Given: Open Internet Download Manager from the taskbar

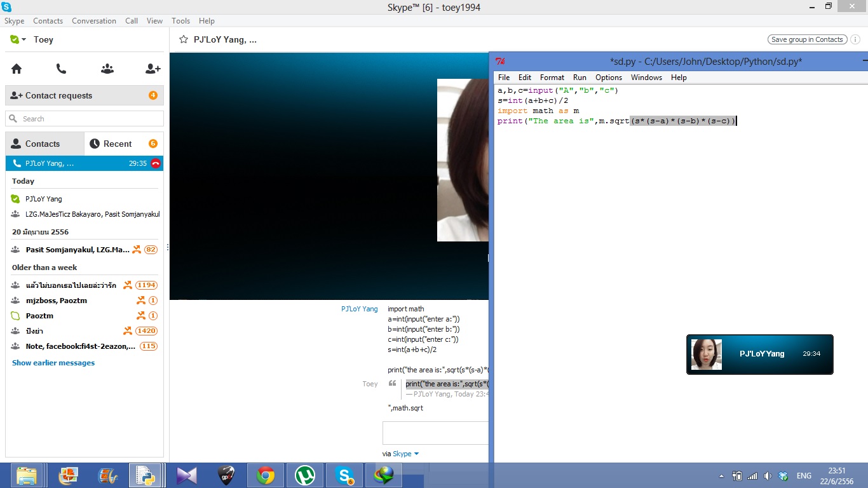Looking at the screenshot, I should (384, 475).
